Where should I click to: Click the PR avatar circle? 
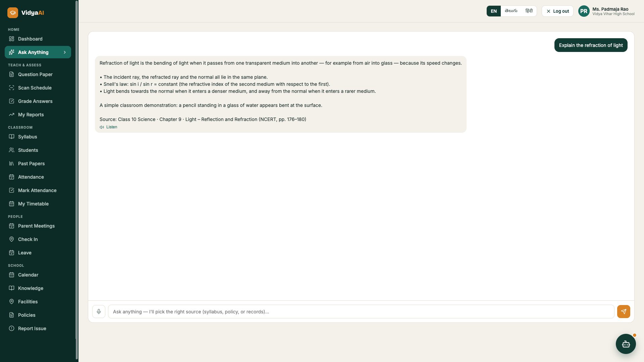(x=584, y=11)
